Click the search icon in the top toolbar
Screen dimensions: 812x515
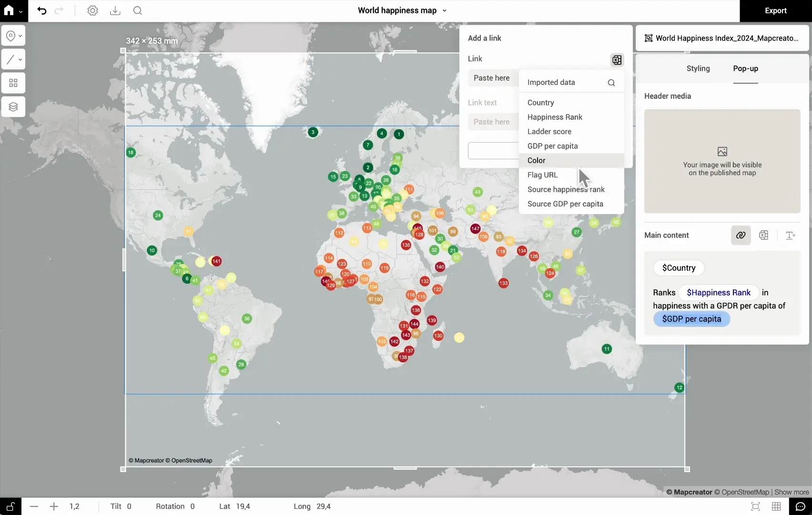[137, 10]
